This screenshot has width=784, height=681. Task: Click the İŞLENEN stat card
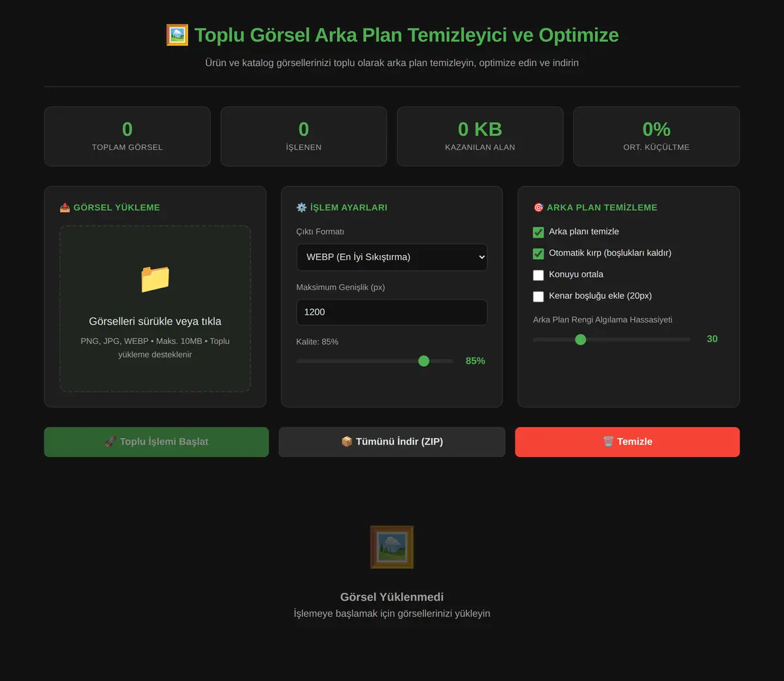(304, 136)
